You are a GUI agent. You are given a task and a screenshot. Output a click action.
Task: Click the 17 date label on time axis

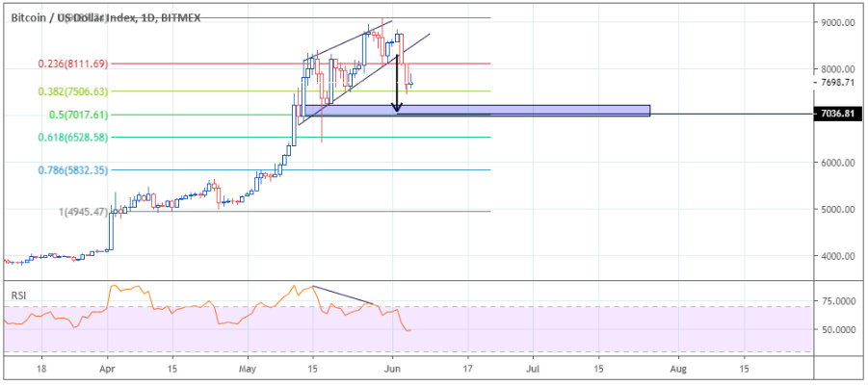(468, 369)
